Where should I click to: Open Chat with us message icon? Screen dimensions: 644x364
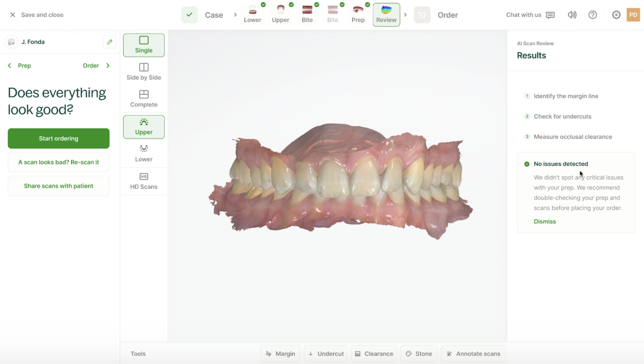(550, 15)
